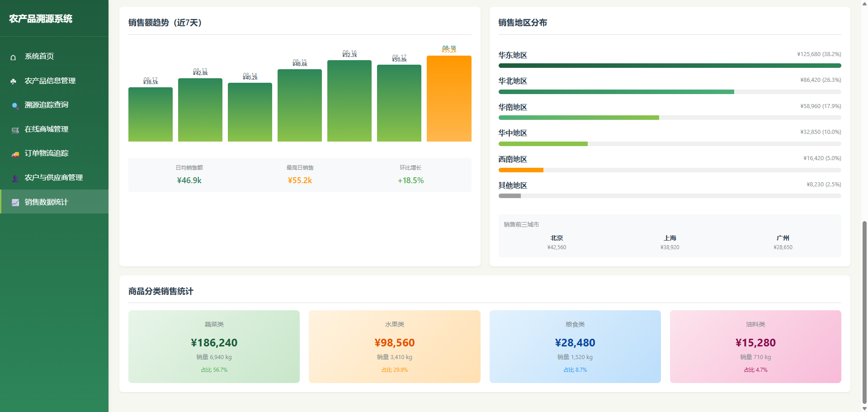Click the 西南地区 label
This screenshot has height=412, width=868.
(513, 159)
